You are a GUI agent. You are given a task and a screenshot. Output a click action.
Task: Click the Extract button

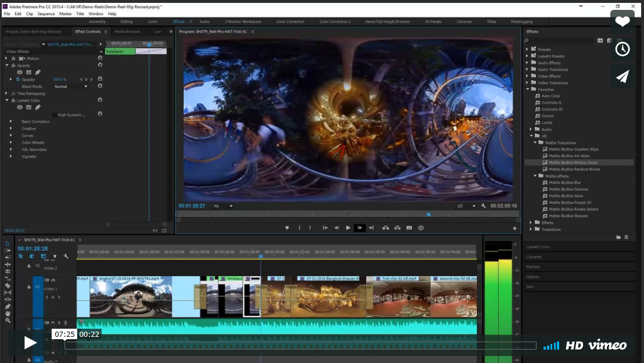pos(398,228)
